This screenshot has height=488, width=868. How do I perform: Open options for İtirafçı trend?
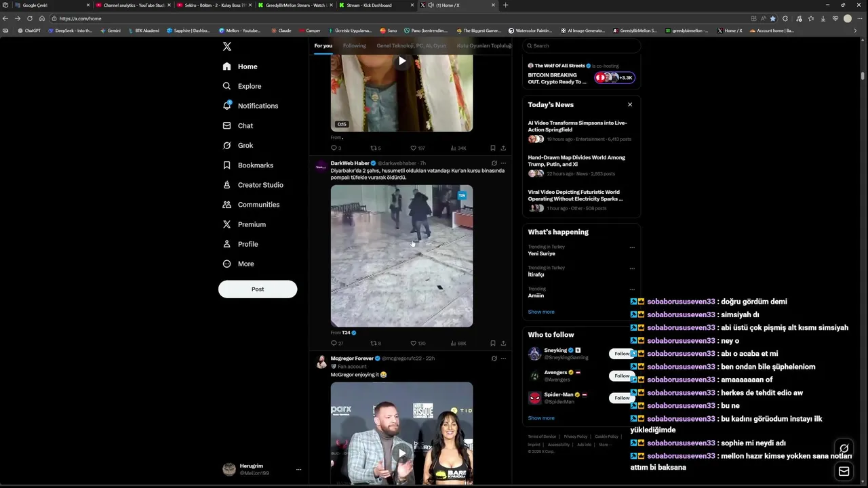click(632, 268)
